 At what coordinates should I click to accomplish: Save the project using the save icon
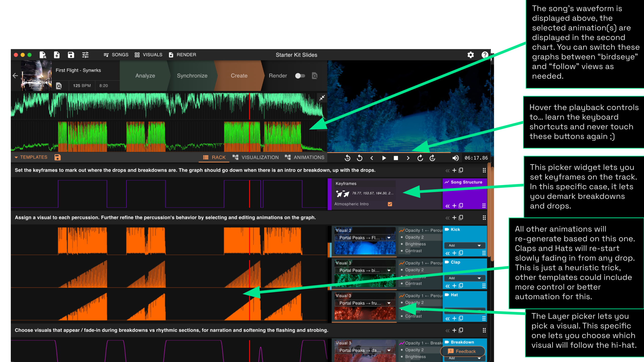coord(71,55)
